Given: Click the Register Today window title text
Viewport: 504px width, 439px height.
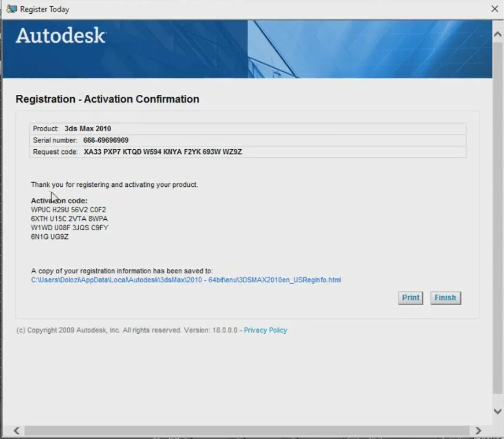Looking at the screenshot, I should pyautogui.click(x=45, y=9).
